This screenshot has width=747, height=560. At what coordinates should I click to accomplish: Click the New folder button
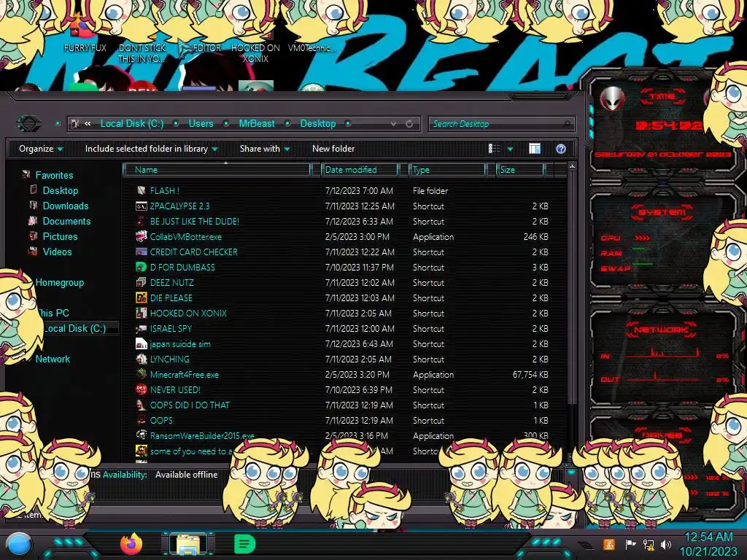pyautogui.click(x=333, y=149)
